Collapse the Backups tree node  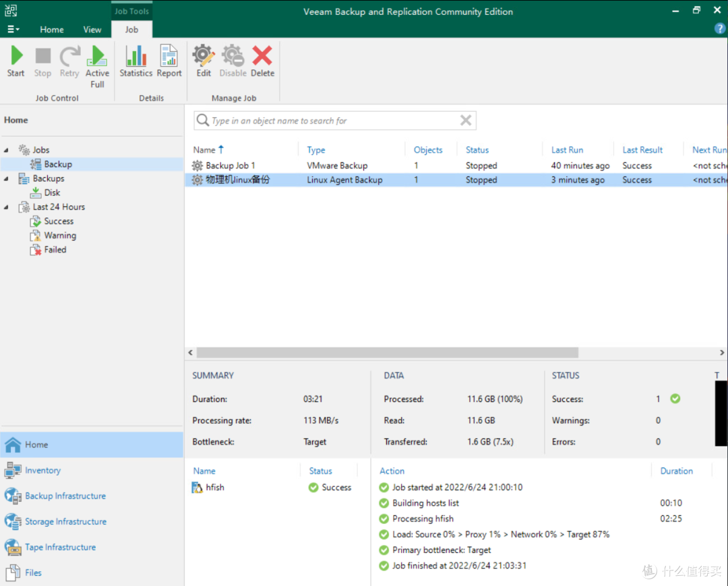[7, 178]
